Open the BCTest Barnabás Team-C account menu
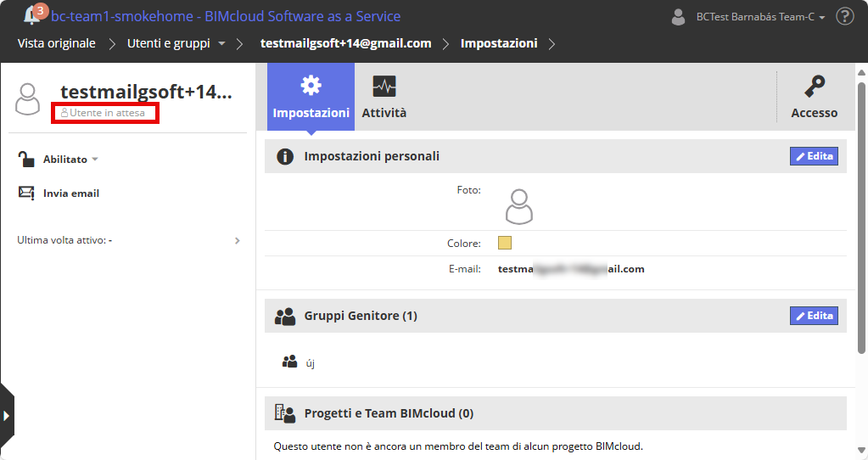The width and height of the screenshot is (868, 460). pyautogui.click(x=748, y=16)
